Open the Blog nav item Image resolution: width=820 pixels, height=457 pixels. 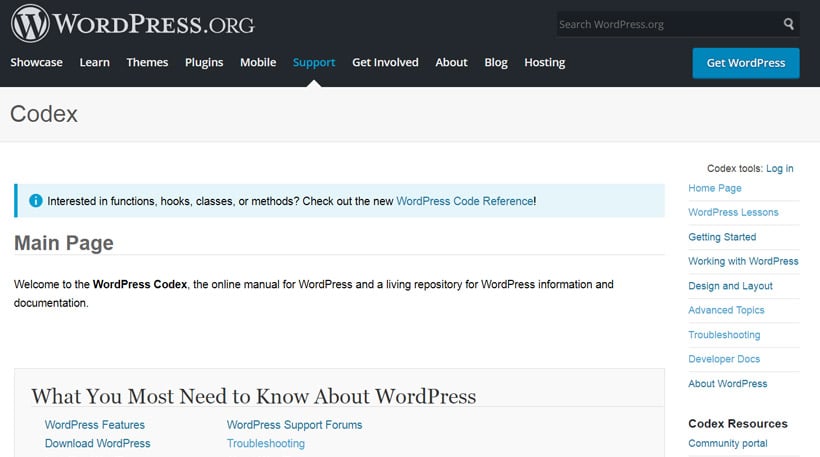click(x=496, y=63)
